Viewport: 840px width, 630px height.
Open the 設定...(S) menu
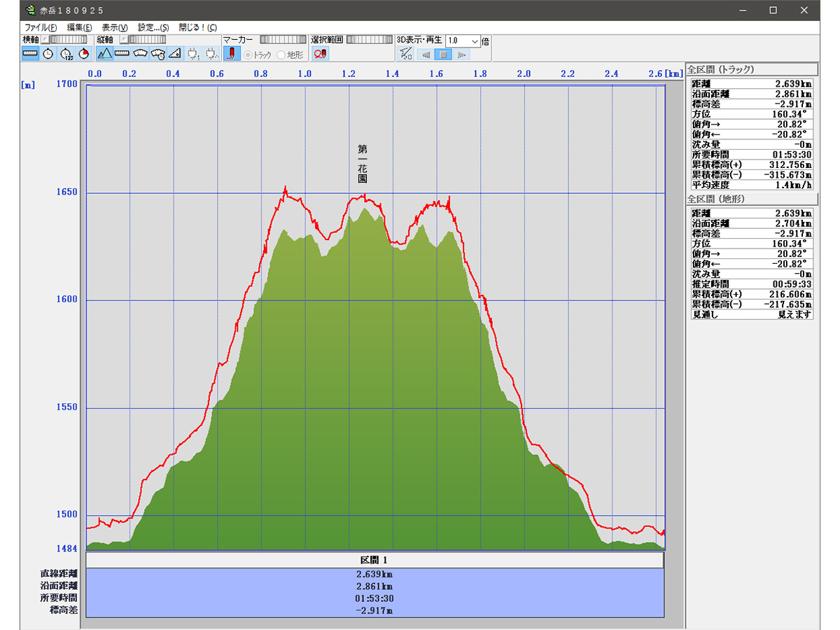(x=153, y=27)
